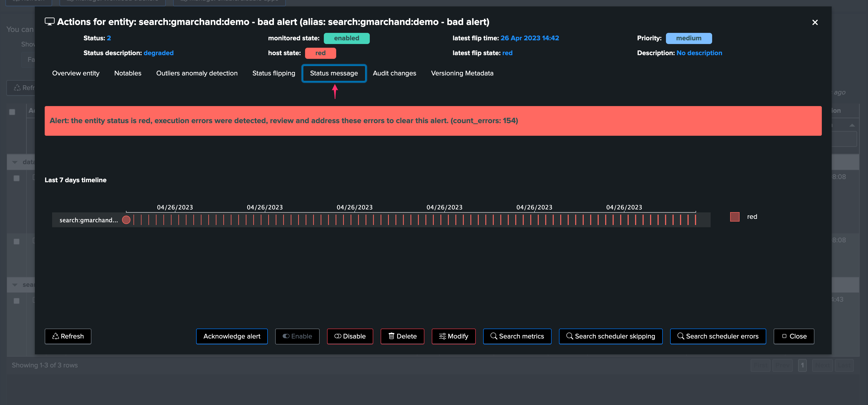Click the red alert status message banner
The image size is (868, 405).
(x=433, y=121)
